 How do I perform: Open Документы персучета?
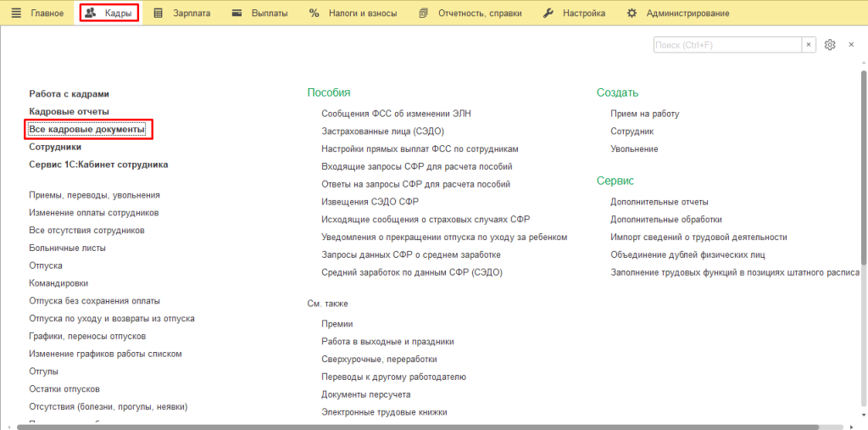[366, 394]
